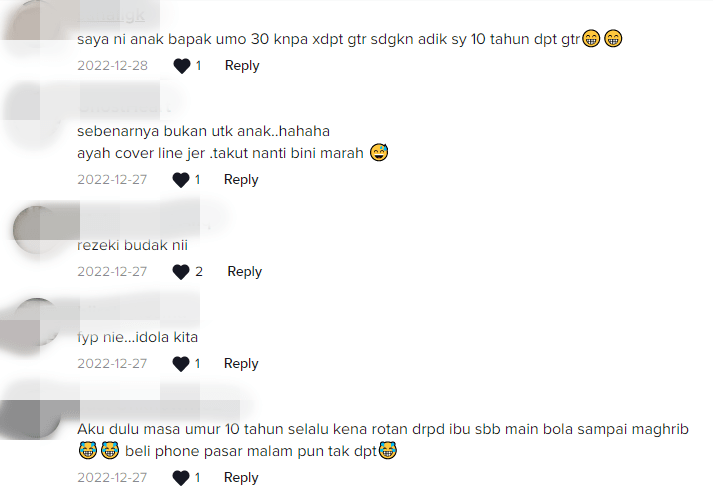
Task: Click the 'rezeki budak nii' comment text
Action: pos(132,245)
